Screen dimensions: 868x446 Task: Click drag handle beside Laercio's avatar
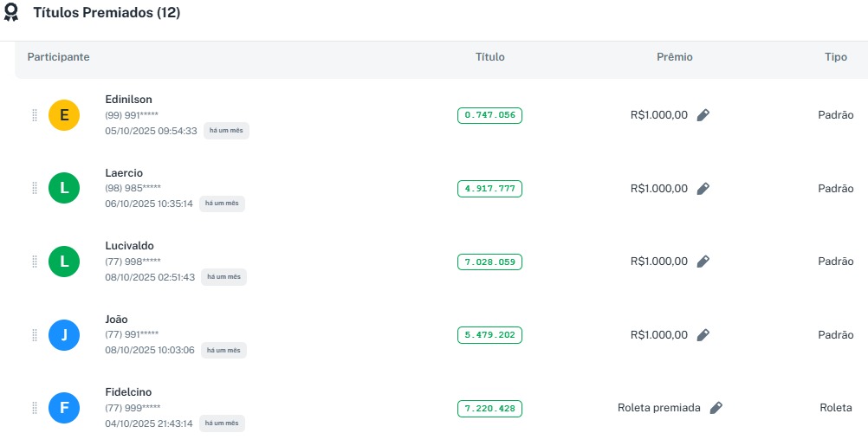coord(35,188)
